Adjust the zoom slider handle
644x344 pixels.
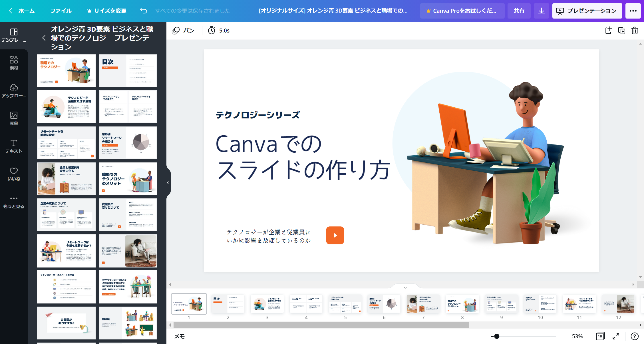click(x=497, y=336)
